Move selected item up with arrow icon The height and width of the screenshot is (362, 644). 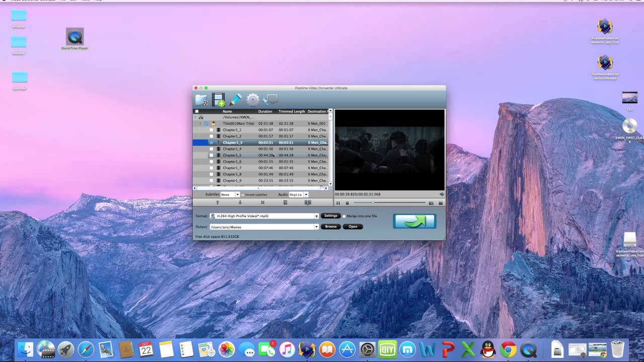click(217, 203)
